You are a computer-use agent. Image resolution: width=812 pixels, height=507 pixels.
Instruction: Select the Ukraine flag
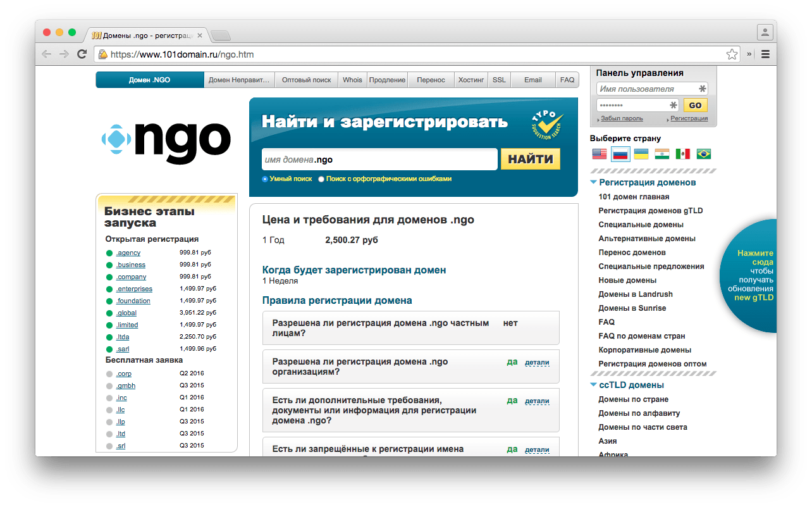[641, 154]
